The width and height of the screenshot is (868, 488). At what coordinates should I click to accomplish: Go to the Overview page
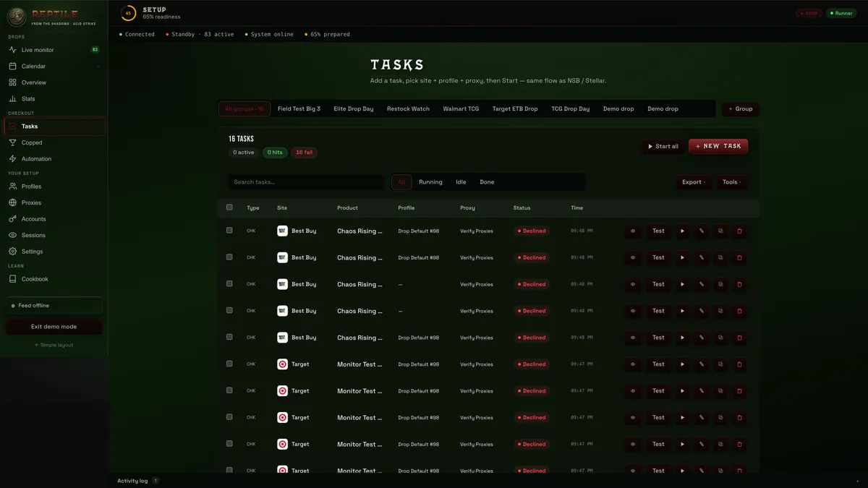(x=54, y=82)
